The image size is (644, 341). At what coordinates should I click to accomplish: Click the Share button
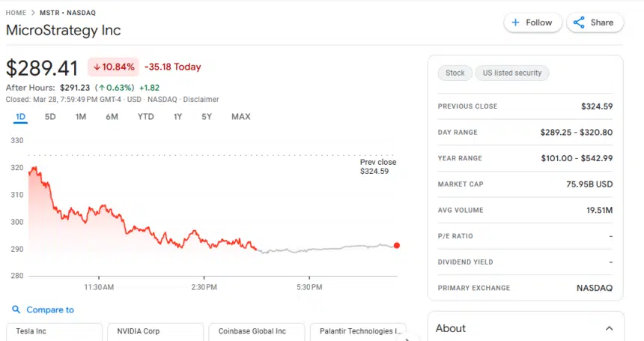595,22
